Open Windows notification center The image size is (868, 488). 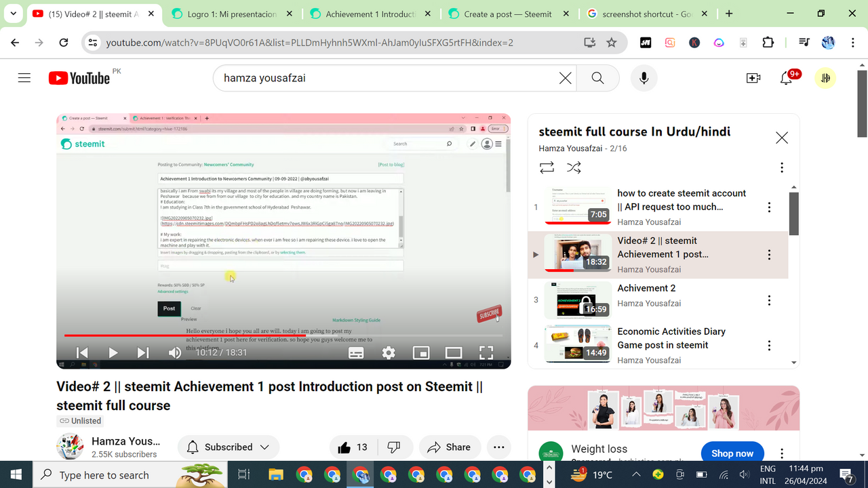(846, 474)
